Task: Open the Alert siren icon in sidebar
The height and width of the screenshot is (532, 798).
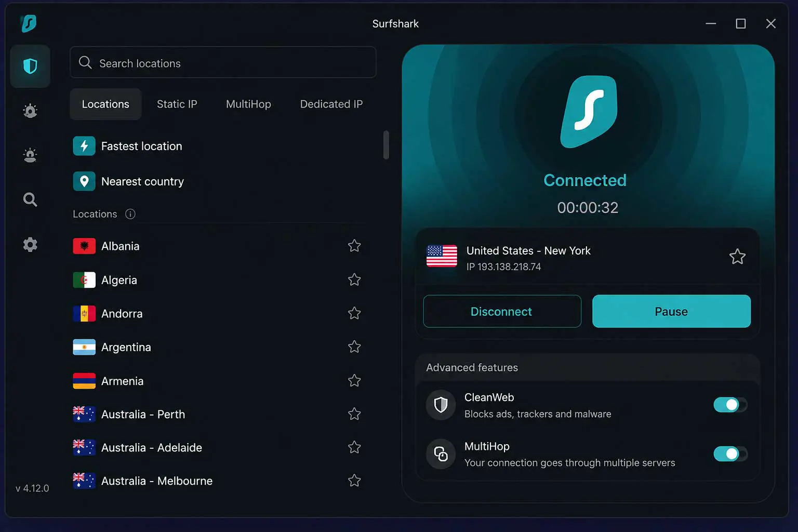Action: (x=30, y=155)
